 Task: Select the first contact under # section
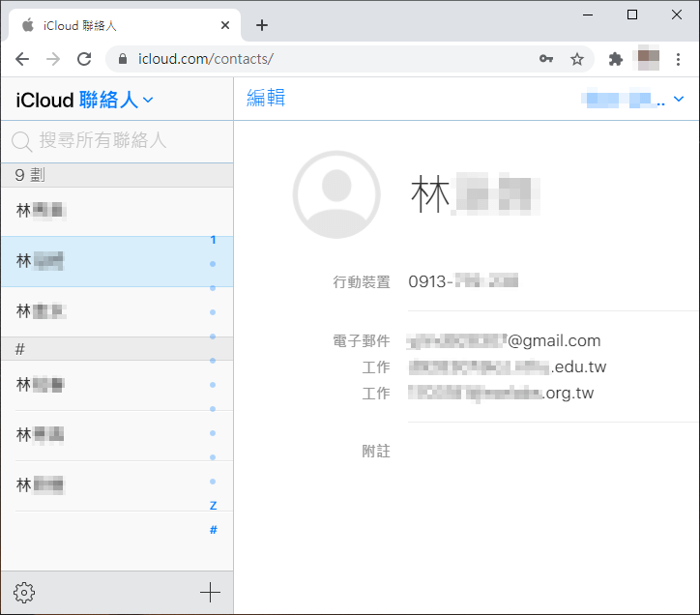(x=117, y=385)
